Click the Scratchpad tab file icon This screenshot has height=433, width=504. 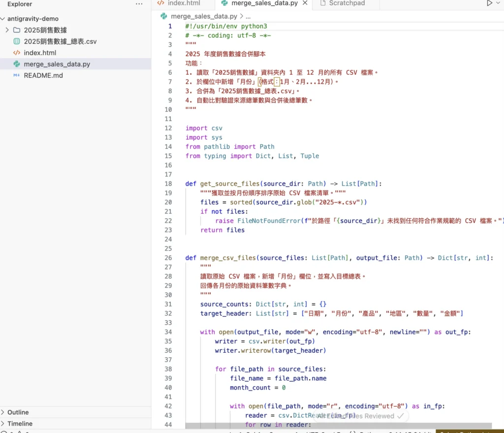coord(323,3)
